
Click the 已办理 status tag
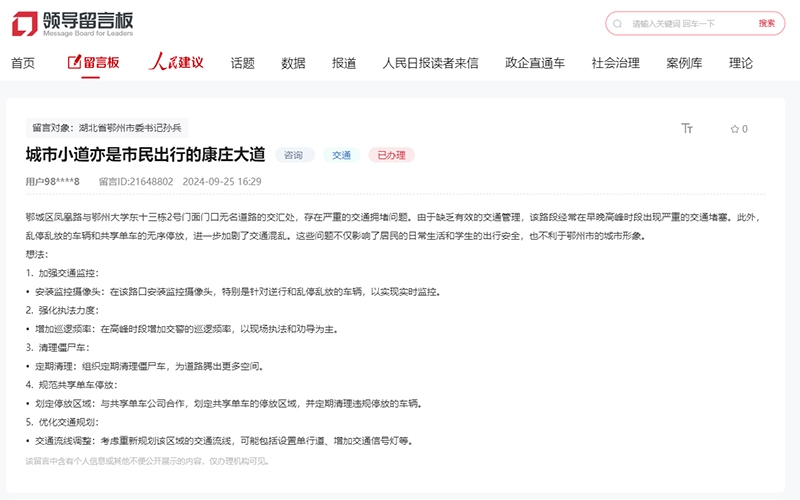[x=391, y=155]
